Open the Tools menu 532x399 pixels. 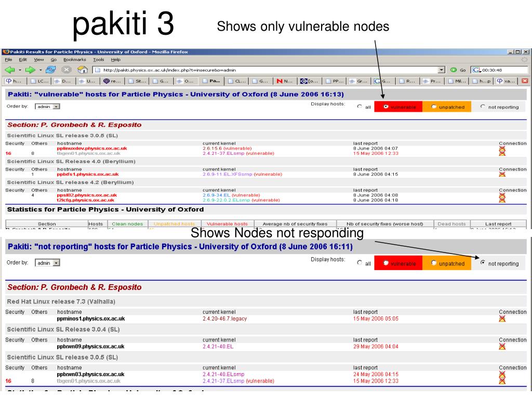point(98,60)
